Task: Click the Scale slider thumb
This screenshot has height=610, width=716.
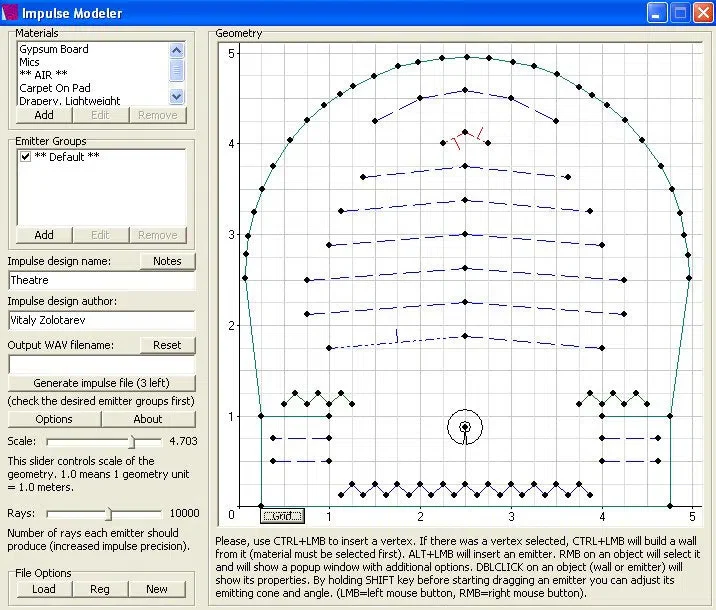Action: [x=132, y=442]
